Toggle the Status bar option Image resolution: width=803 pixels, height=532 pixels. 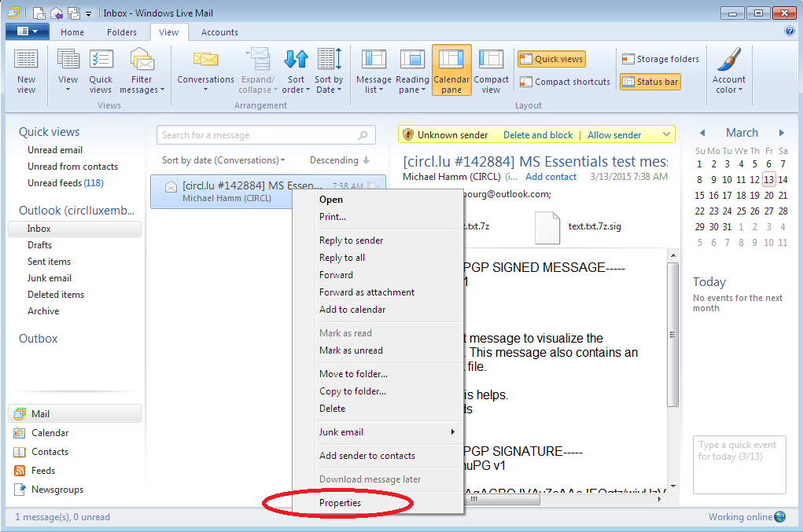pyautogui.click(x=650, y=82)
